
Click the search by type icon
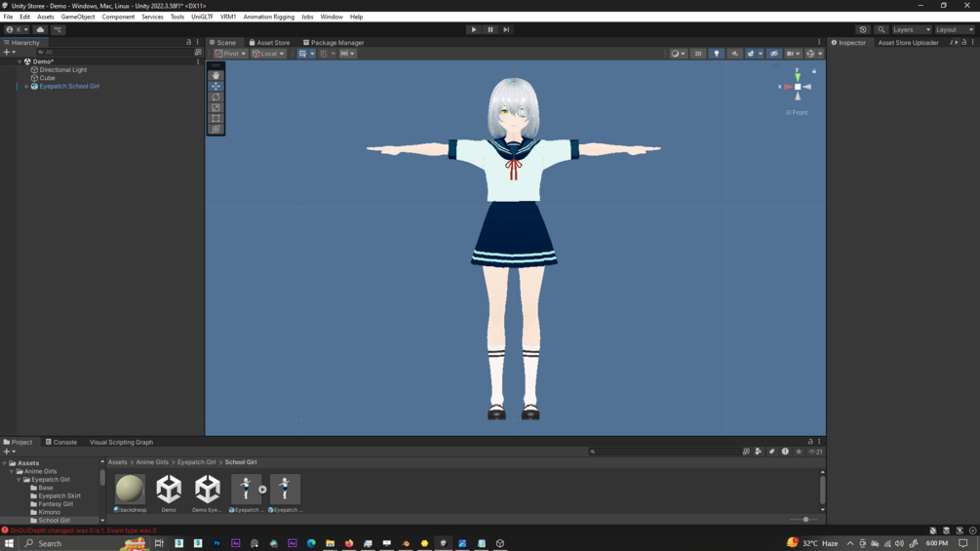pyautogui.click(x=759, y=452)
